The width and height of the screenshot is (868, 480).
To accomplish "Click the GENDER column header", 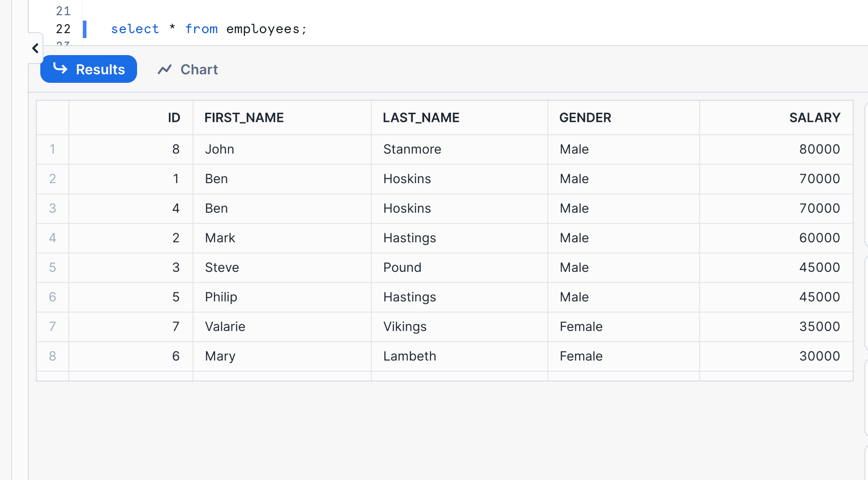I will coord(624,118).
